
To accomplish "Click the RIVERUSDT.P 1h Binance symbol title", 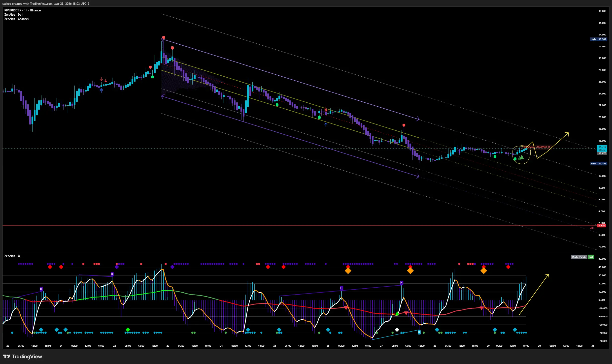I will pos(22,10).
